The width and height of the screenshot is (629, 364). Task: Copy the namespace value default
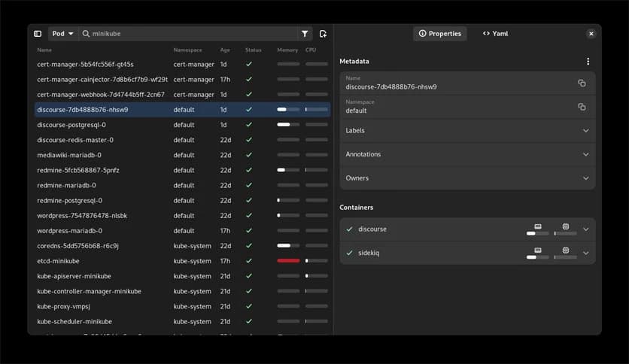click(x=582, y=107)
